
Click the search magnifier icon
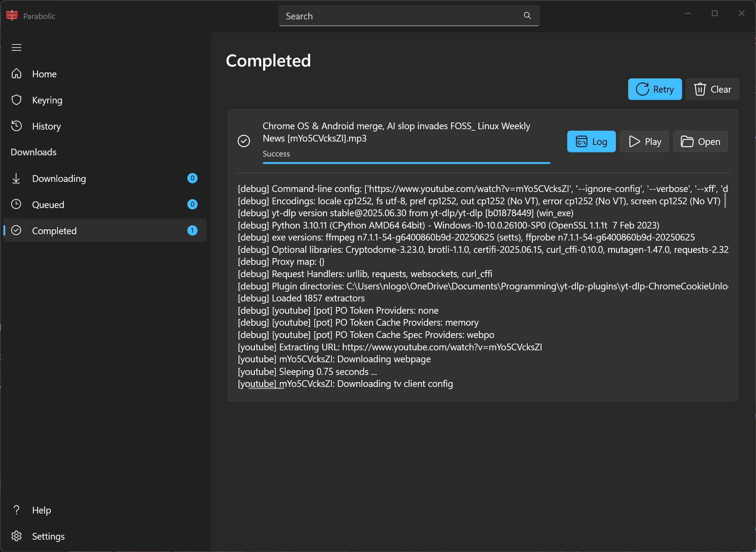point(527,16)
